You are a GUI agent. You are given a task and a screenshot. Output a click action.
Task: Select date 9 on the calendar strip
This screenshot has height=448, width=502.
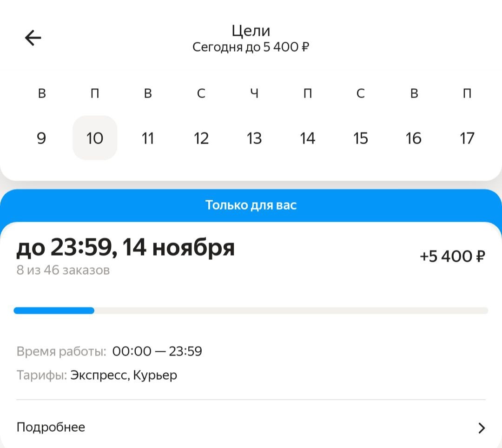42,138
